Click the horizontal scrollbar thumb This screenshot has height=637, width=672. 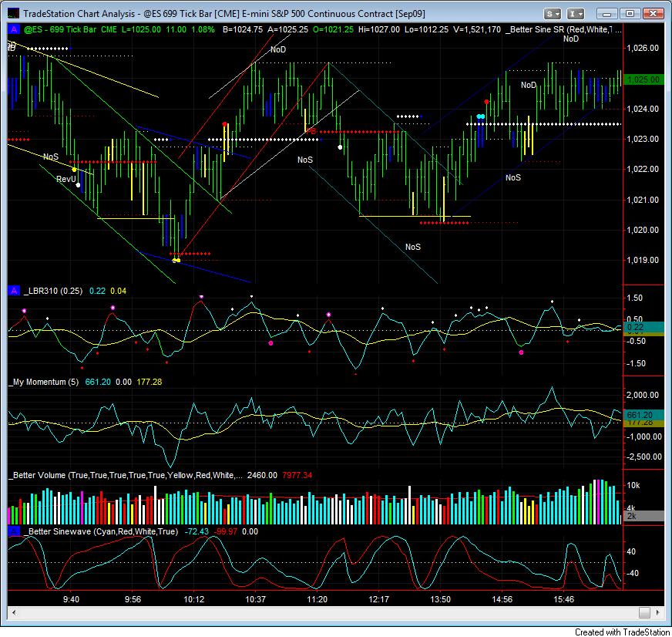click(x=644, y=612)
